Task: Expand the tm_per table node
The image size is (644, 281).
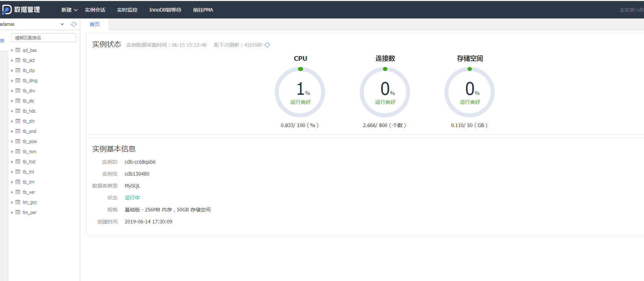Action: coord(12,213)
